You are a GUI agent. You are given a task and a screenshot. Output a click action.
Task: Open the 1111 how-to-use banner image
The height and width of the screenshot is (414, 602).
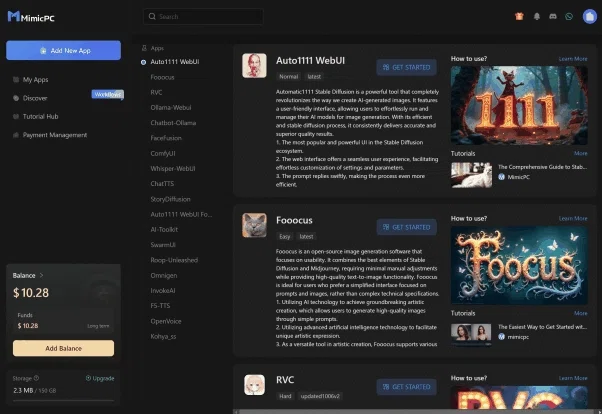[x=519, y=105]
